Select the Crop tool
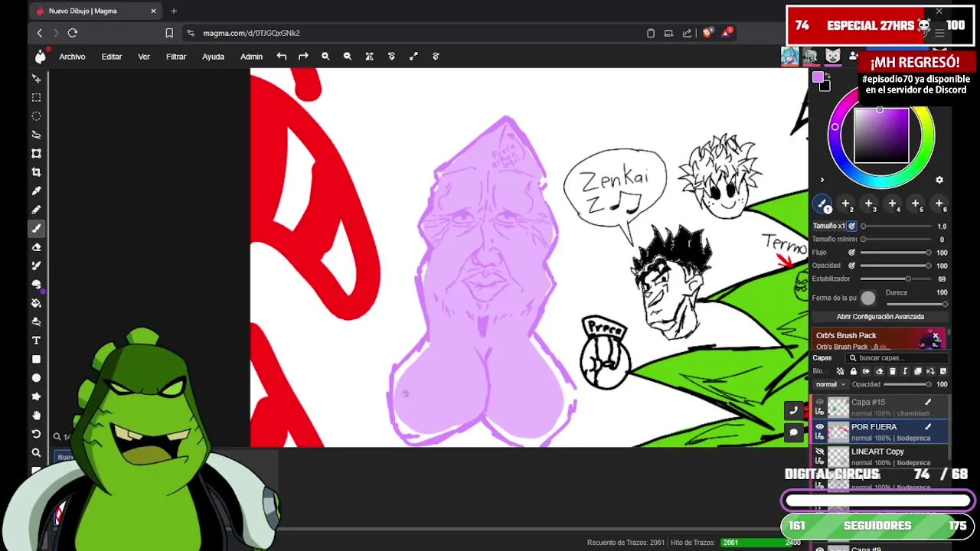 click(36, 172)
